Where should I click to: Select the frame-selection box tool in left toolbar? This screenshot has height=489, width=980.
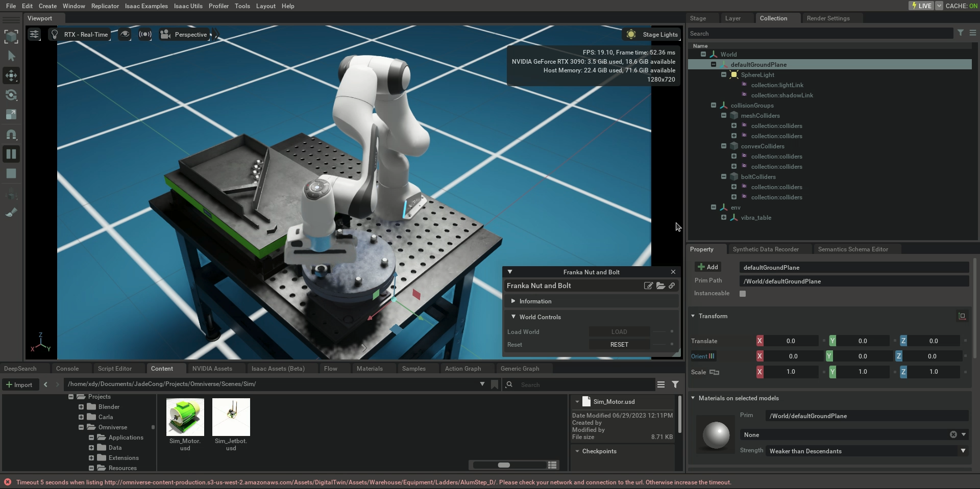11,36
